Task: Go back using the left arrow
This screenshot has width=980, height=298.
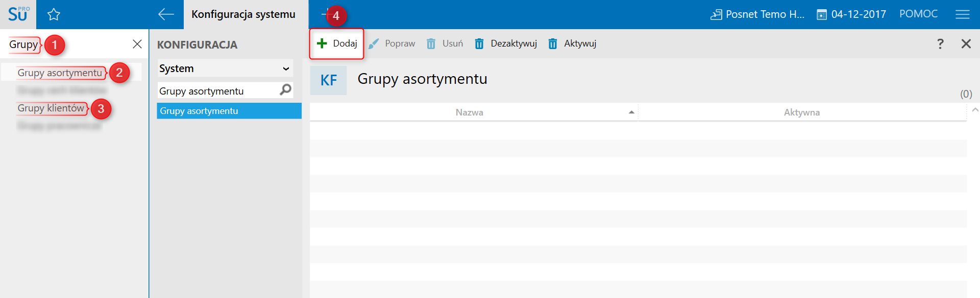Action: [166, 14]
